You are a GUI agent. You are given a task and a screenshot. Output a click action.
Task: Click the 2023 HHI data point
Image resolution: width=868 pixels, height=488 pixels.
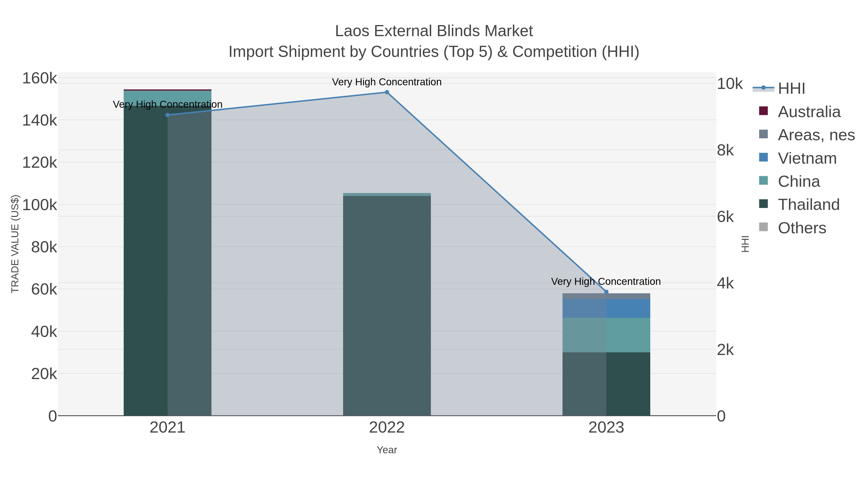[x=606, y=292]
